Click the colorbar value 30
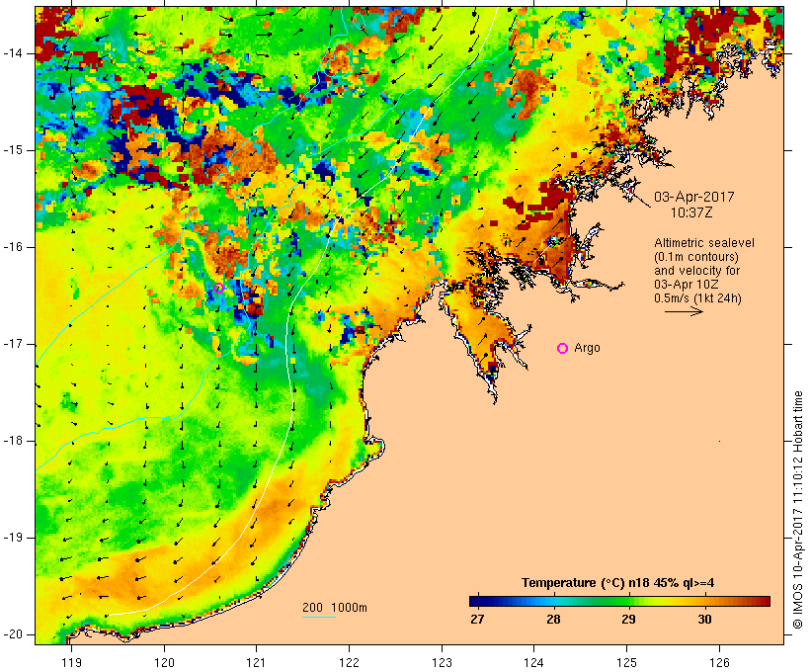810x672 pixels. tap(704, 619)
